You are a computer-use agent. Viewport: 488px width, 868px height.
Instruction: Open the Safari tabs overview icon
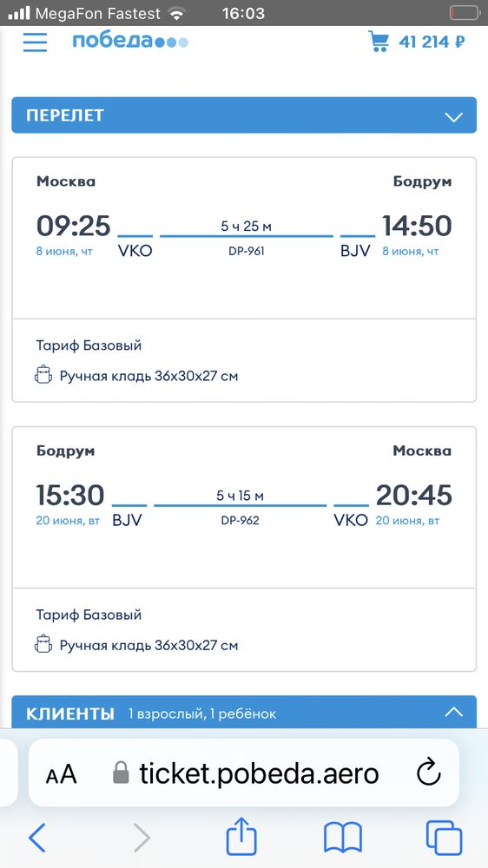444,837
